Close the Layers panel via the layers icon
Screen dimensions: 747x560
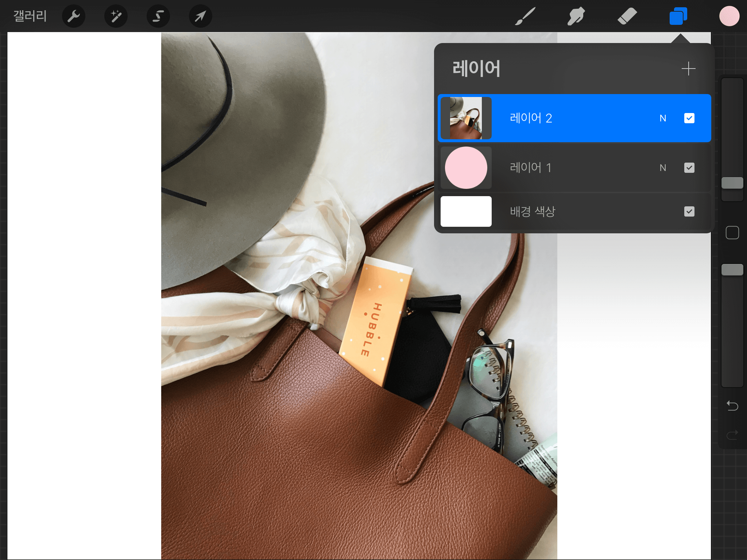click(x=678, y=16)
